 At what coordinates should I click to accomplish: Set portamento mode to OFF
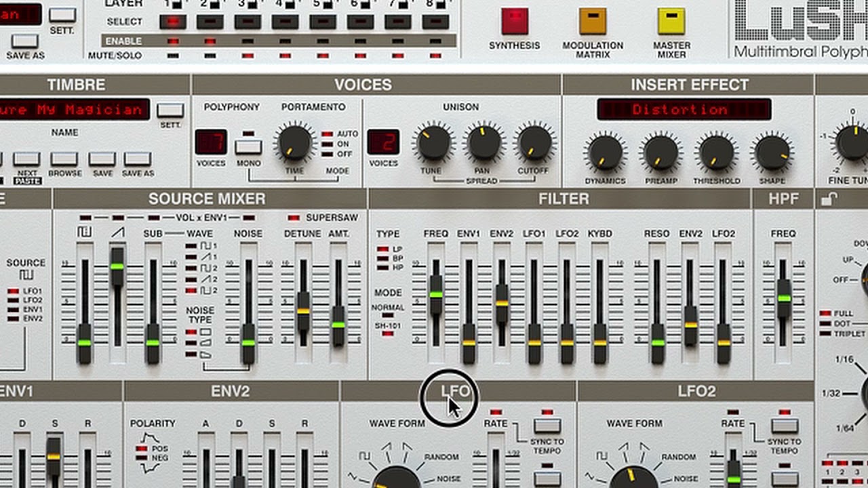pos(328,154)
